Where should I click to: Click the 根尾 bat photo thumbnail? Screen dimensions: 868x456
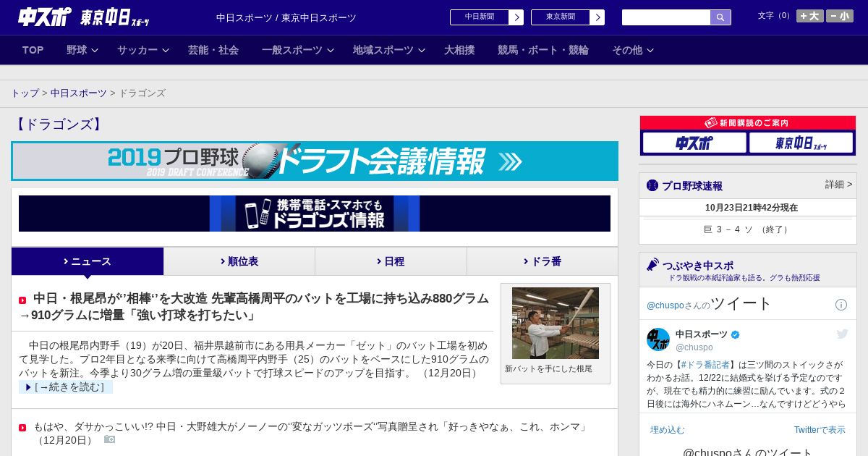(556, 323)
